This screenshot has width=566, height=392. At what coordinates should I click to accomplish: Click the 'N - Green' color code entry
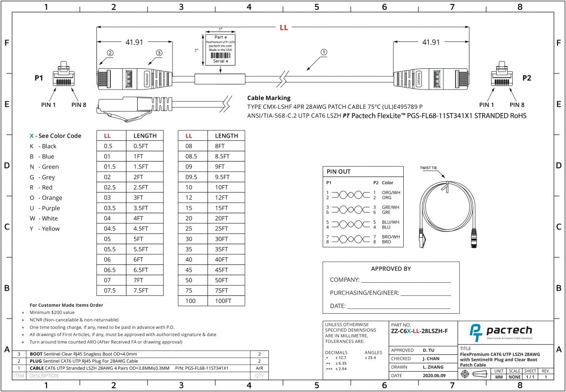tap(44, 167)
